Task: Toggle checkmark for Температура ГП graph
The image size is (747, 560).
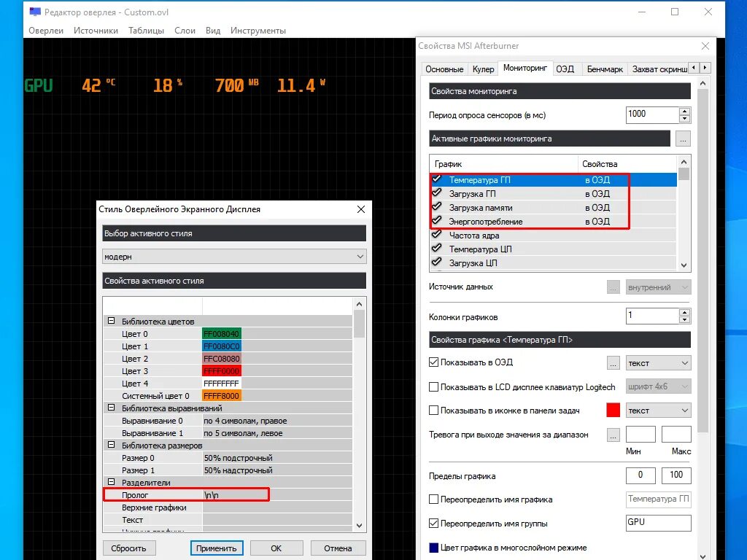Action: click(x=436, y=179)
